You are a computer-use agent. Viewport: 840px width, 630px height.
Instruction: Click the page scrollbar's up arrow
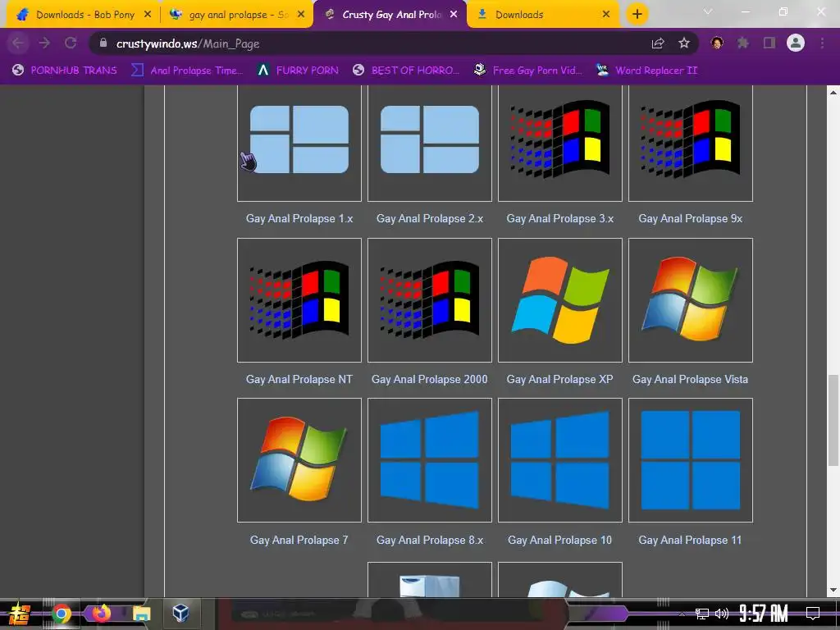pyautogui.click(x=833, y=92)
